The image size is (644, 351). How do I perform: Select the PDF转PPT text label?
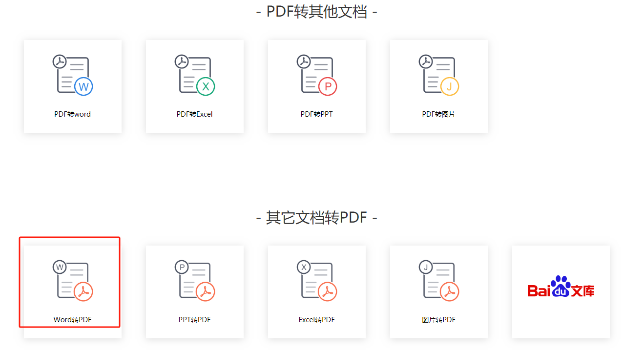pyautogui.click(x=317, y=114)
